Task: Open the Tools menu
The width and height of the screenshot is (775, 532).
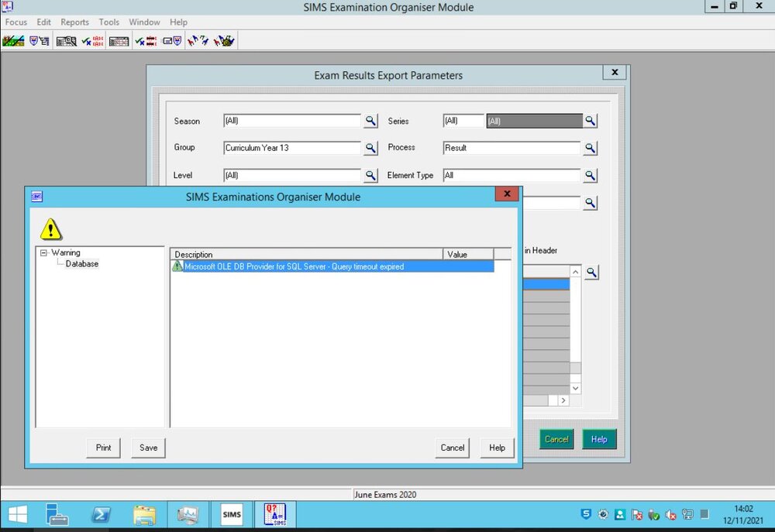Action: click(108, 22)
